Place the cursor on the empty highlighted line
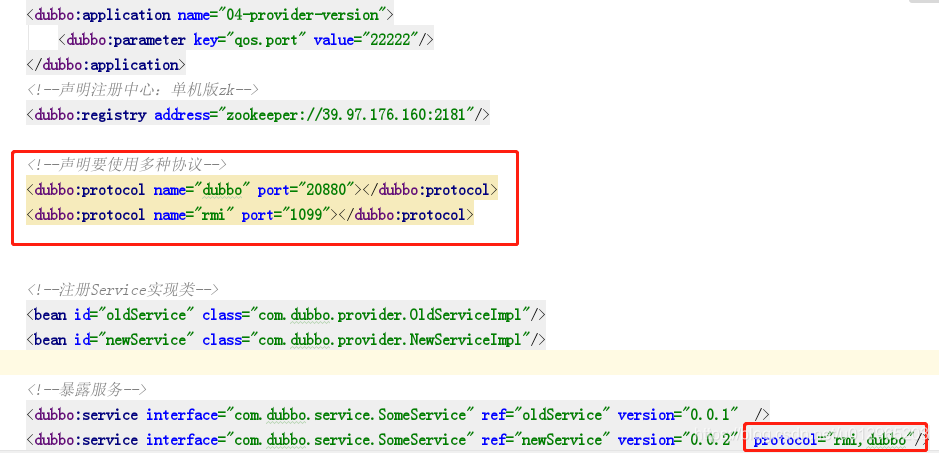Viewport: 939px width, 453px height. click(470, 363)
